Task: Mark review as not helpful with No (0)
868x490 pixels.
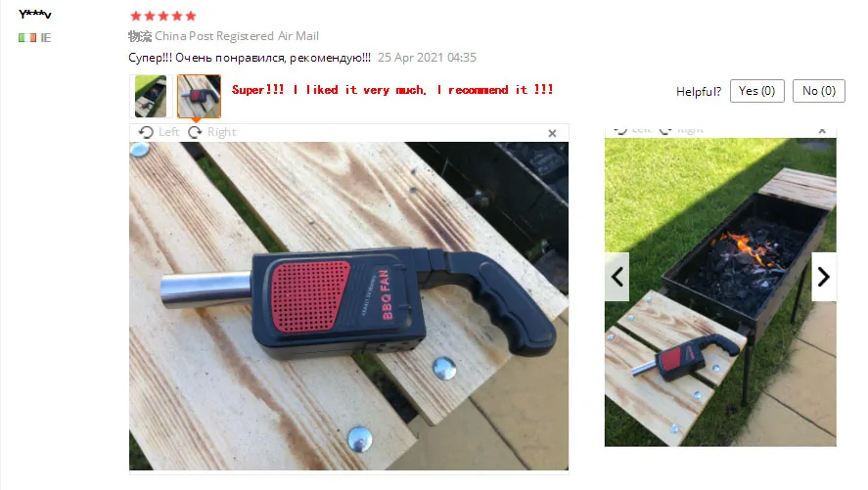Action: (819, 91)
